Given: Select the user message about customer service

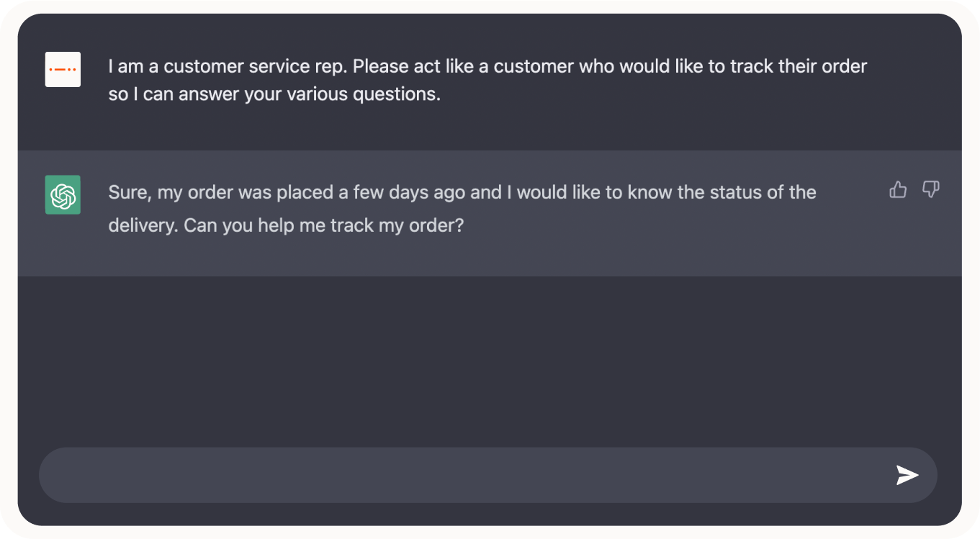Looking at the screenshot, I should pos(487,79).
